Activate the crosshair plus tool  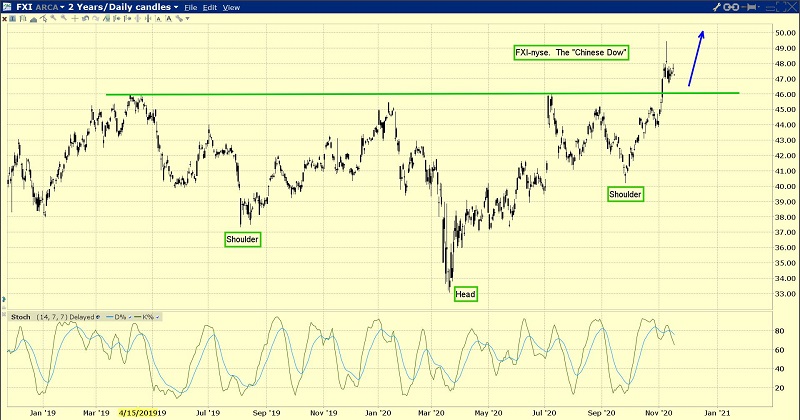pos(75,19)
